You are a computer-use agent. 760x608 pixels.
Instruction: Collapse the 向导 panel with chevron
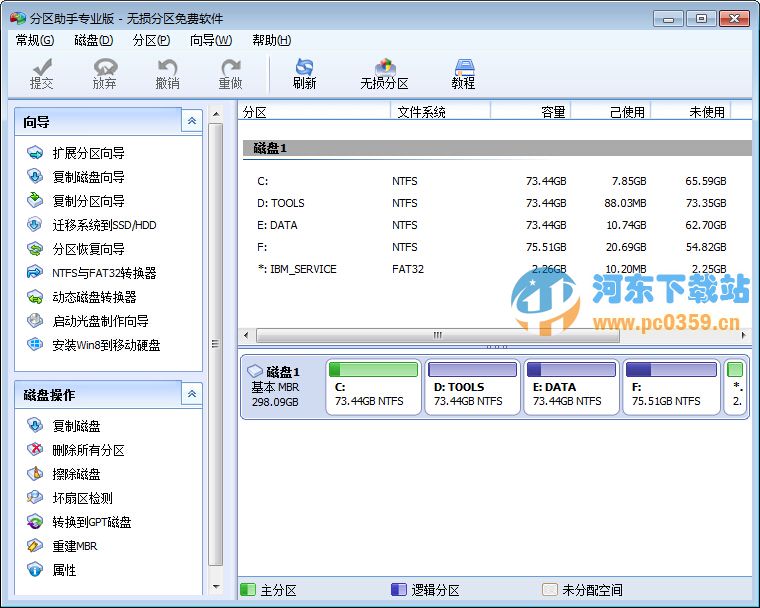coord(192,121)
